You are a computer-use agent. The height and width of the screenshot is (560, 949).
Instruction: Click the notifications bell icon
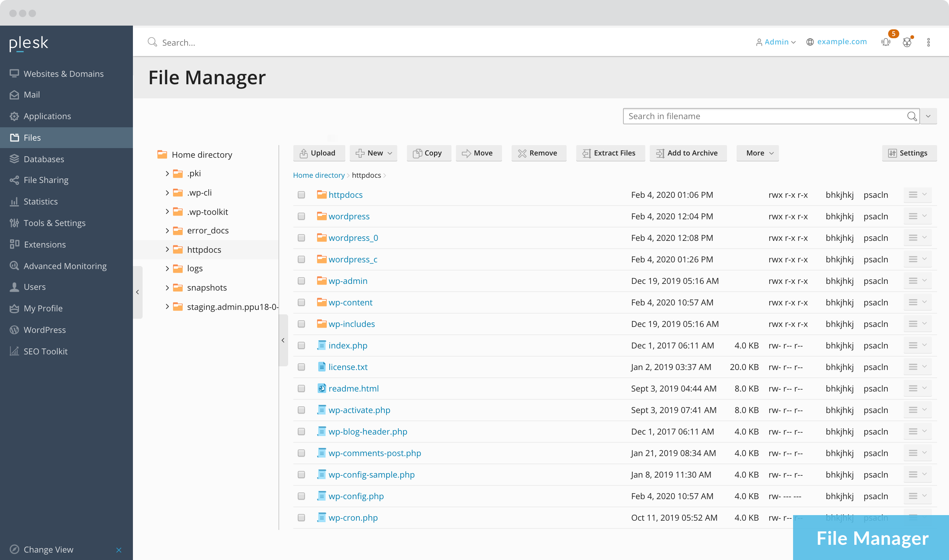[x=886, y=42]
